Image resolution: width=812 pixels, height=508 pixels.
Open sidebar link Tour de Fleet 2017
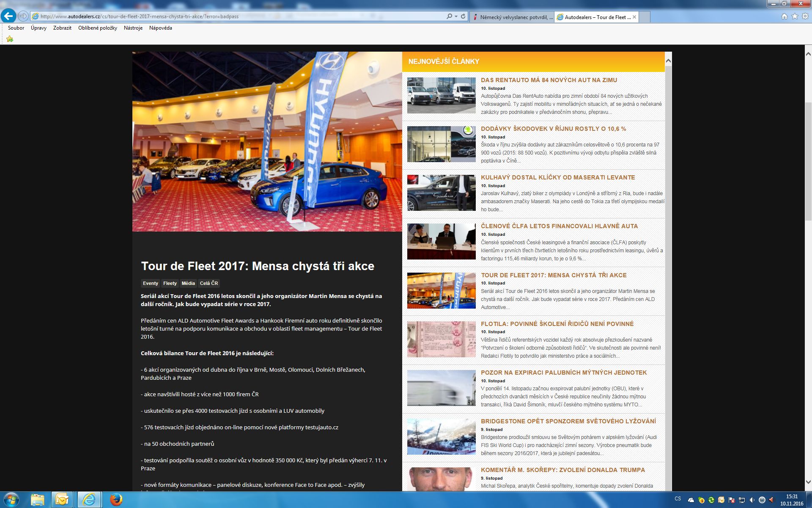tap(554, 275)
